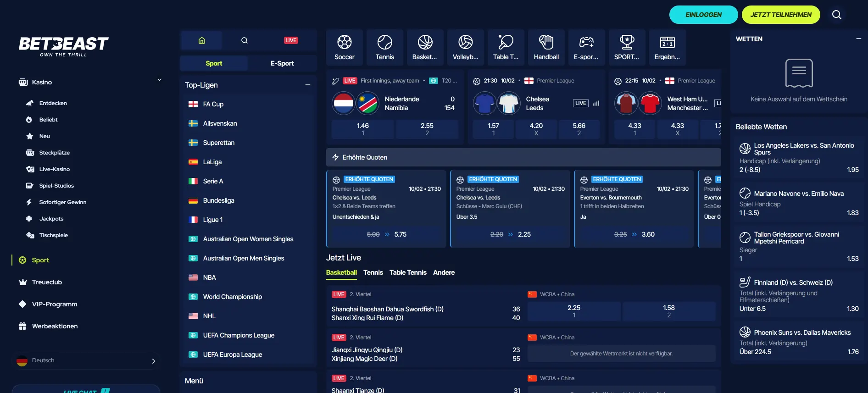The height and width of the screenshot is (393, 868).
Task: Switch to the Sport tab
Action: click(x=214, y=63)
